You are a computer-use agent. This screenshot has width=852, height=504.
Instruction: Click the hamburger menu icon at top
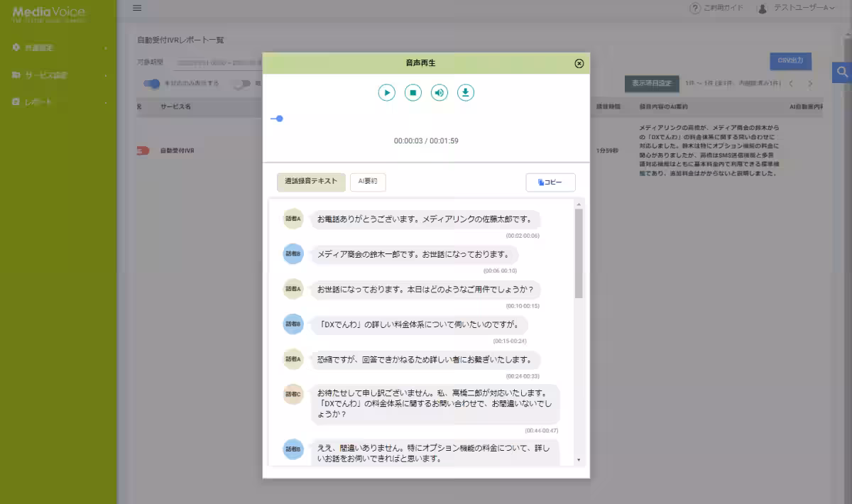click(137, 8)
